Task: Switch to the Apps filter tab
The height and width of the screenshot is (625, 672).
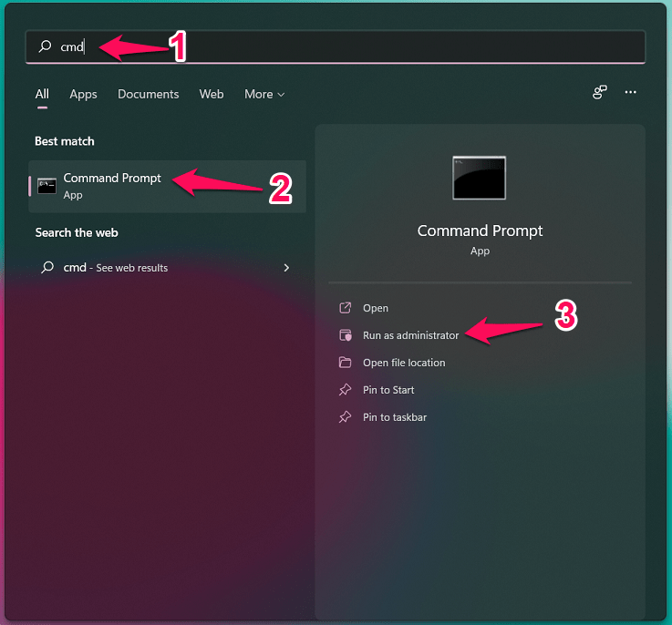Action: (x=83, y=94)
